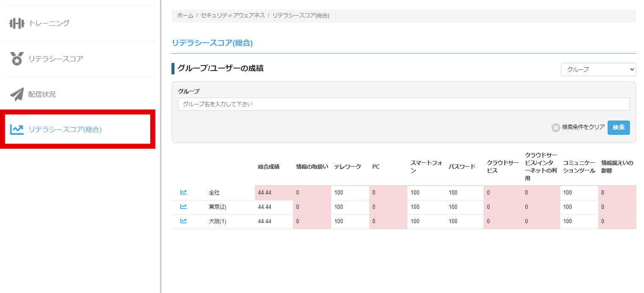Click 44.44 score in the 大阪(1) row

pos(265,221)
